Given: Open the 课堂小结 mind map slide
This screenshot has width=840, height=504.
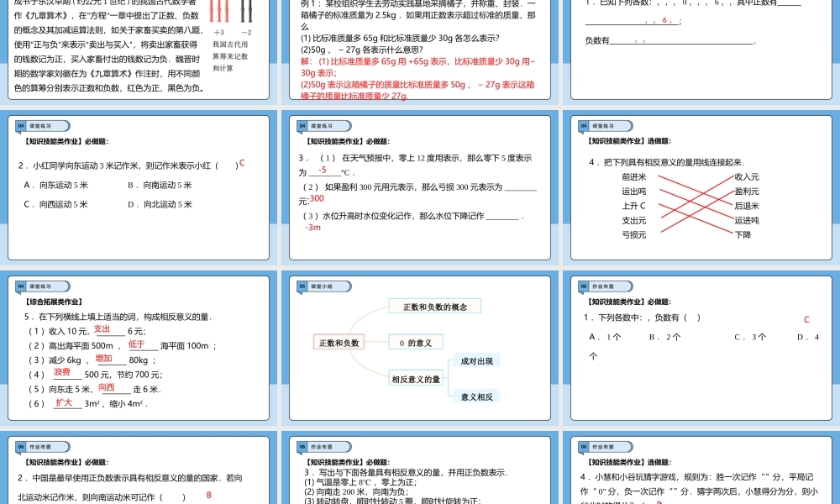Looking at the screenshot, I should coord(420,348).
